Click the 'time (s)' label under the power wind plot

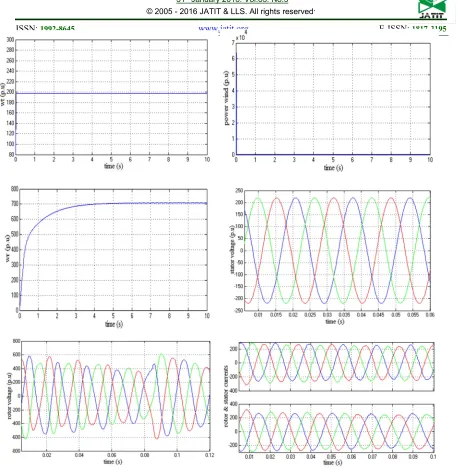pyautogui.click(x=333, y=168)
